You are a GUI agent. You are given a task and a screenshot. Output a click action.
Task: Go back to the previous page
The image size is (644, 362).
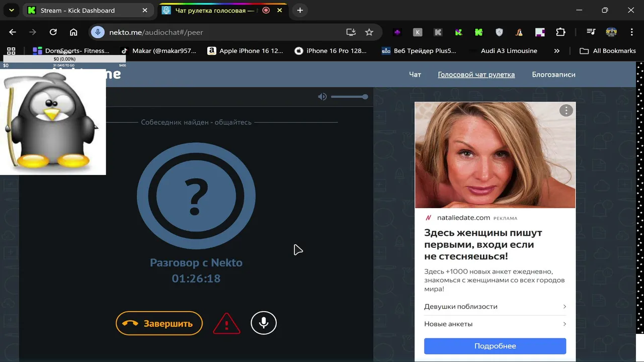(13, 32)
